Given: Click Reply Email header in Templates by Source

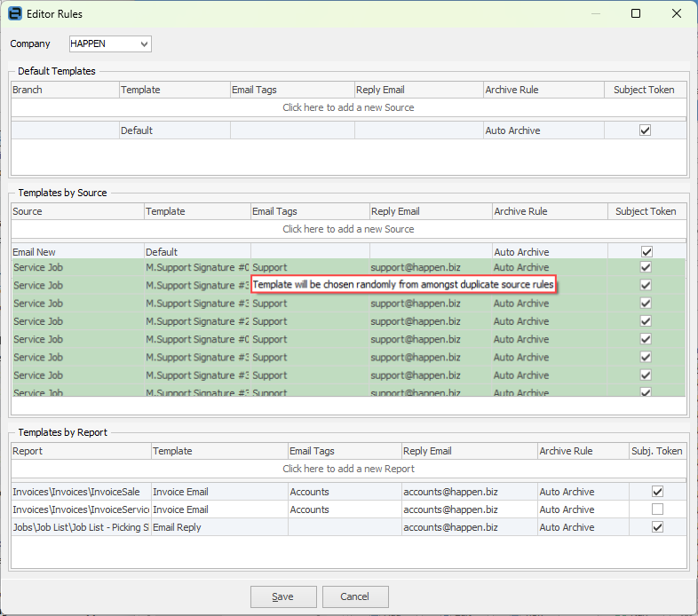Looking at the screenshot, I should tap(431, 211).
